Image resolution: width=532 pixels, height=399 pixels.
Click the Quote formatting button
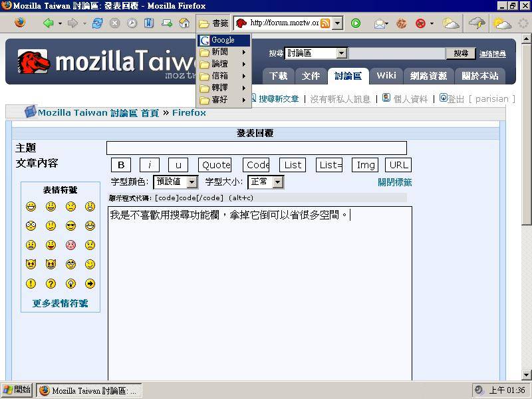coord(215,165)
